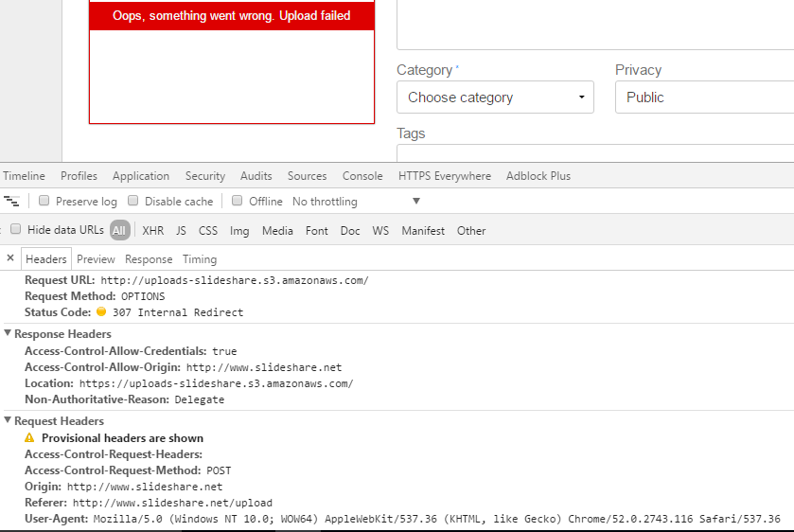
Task: Filter requests by CSS type
Action: click(207, 231)
